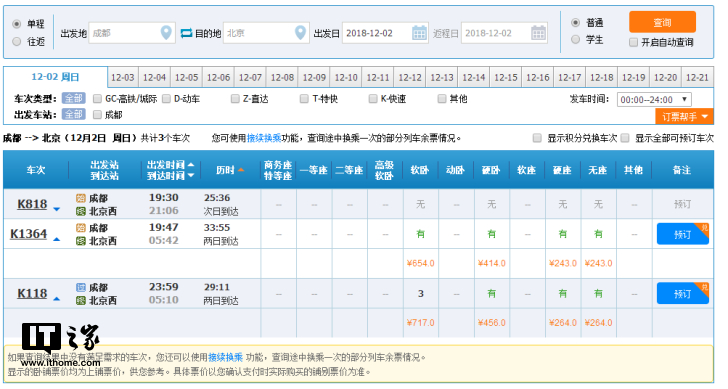Select 全部 for 车次类型 filter
The height and width of the screenshot is (389, 728).
[73, 98]
